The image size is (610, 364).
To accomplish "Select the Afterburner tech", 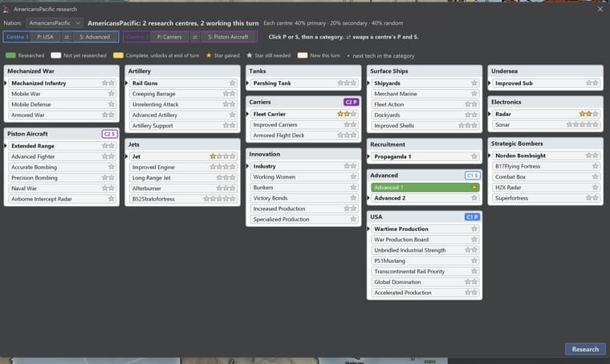I will pos(182,188).
